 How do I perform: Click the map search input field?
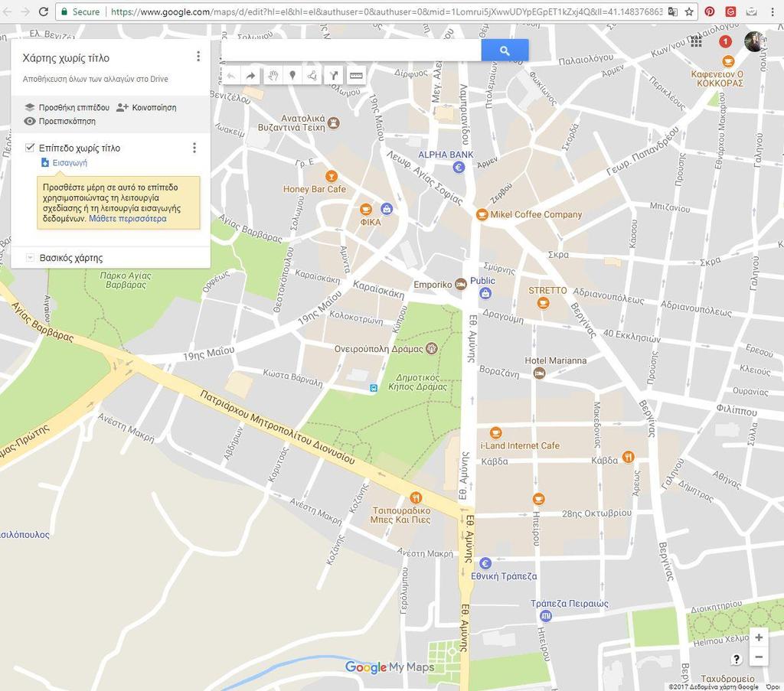[351, 51]
